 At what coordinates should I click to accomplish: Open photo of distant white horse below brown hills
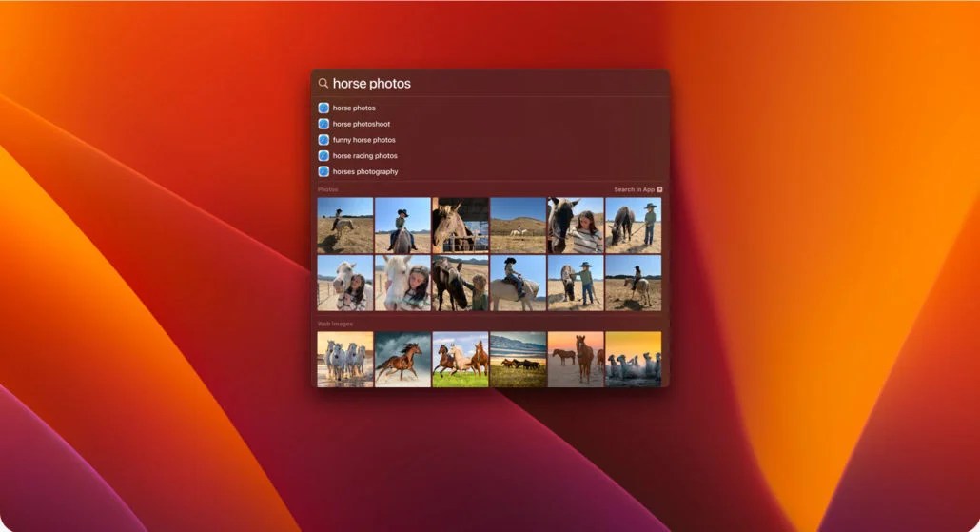click(519, 225)
